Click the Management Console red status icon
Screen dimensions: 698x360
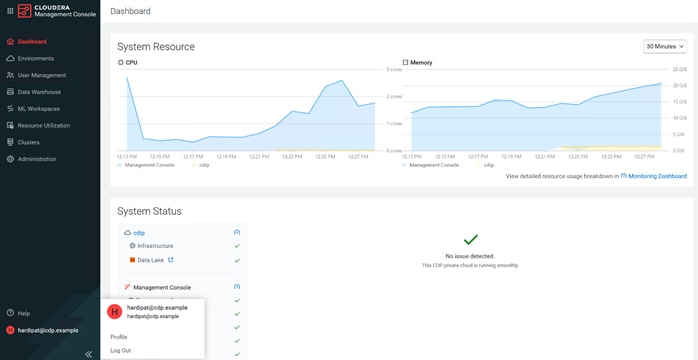pyautogui.click(x=127, y=287)
